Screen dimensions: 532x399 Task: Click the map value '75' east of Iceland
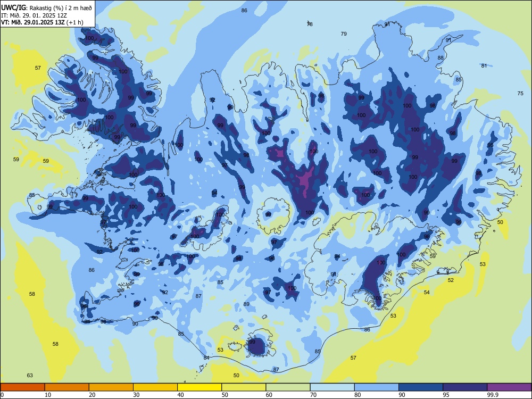520,93
